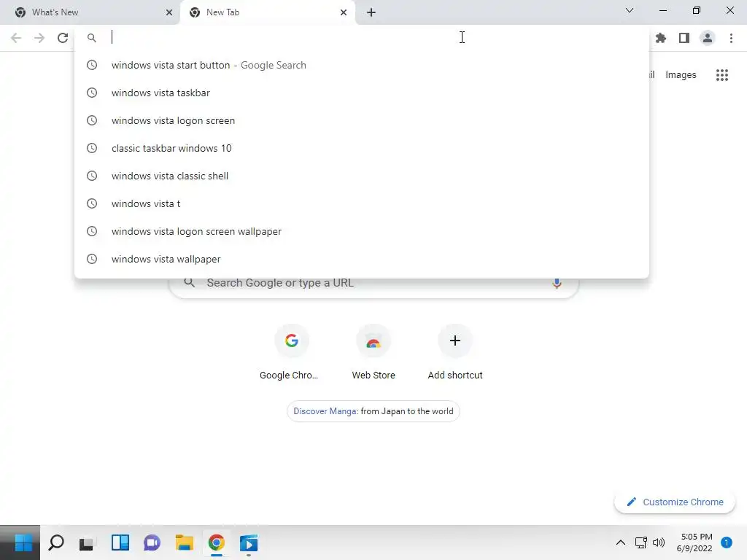This screenshot has height=560, width=747.
Task: Choose windows vista logon screen wallpaper suggestion
Action: click(x=362, y=231)
